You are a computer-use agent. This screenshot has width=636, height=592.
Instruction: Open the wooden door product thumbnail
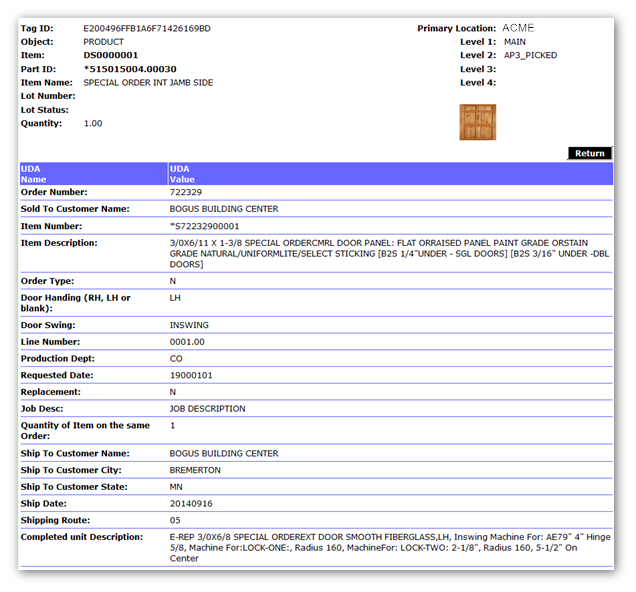click(477, 122)
